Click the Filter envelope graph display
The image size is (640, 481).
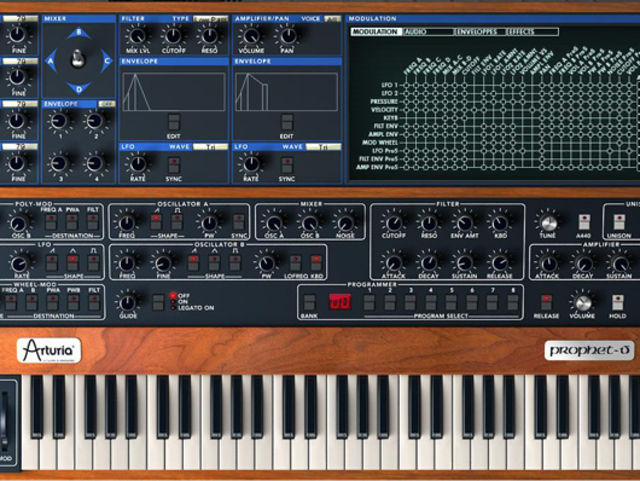[174, 92]
